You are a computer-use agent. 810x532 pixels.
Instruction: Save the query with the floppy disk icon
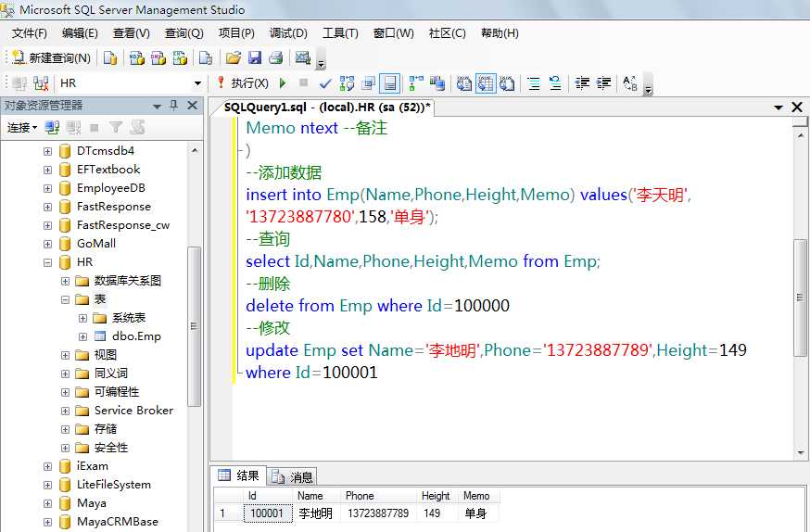255,57
